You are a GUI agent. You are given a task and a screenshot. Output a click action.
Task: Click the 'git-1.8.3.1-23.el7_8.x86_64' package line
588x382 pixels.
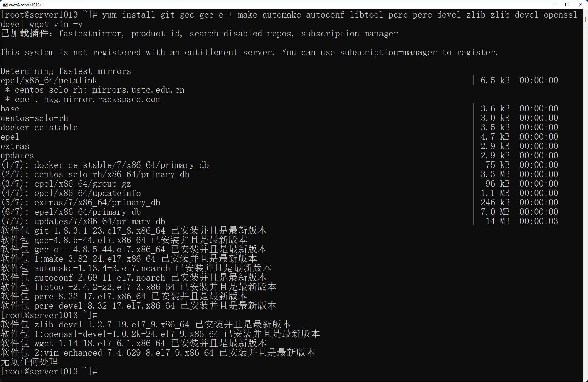coord(134,231)
